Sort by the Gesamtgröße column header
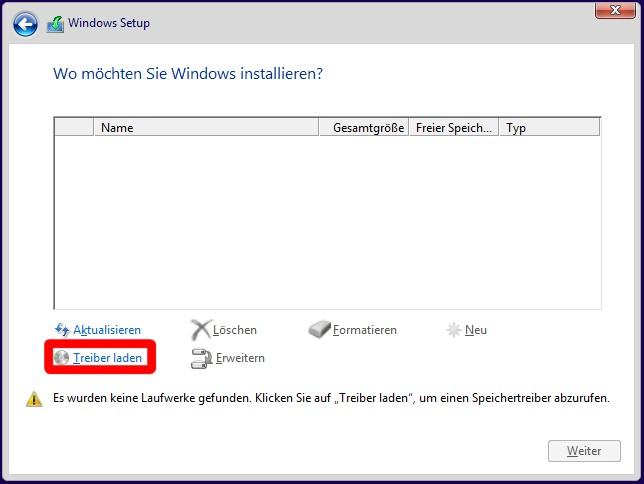 click(364, 127)
